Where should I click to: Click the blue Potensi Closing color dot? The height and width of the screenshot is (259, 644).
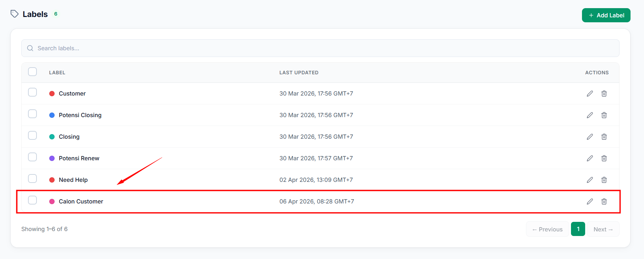[x=52, y=115]
